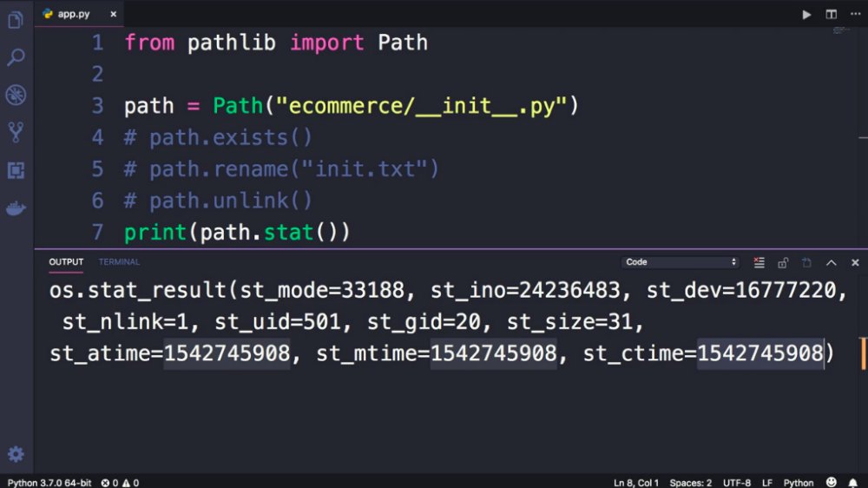
Task: Click the st_mtime value in output
Action: pos(493,353)
